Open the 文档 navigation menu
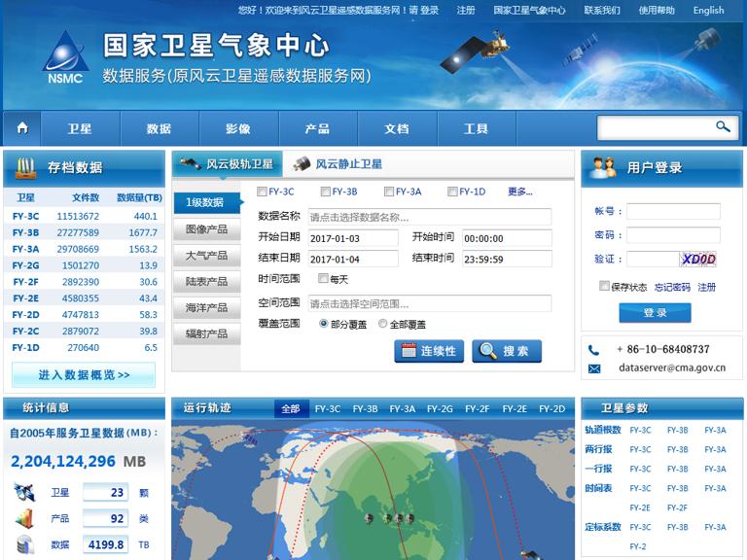This screenshot has height=560, width=747. click(397, 128)
